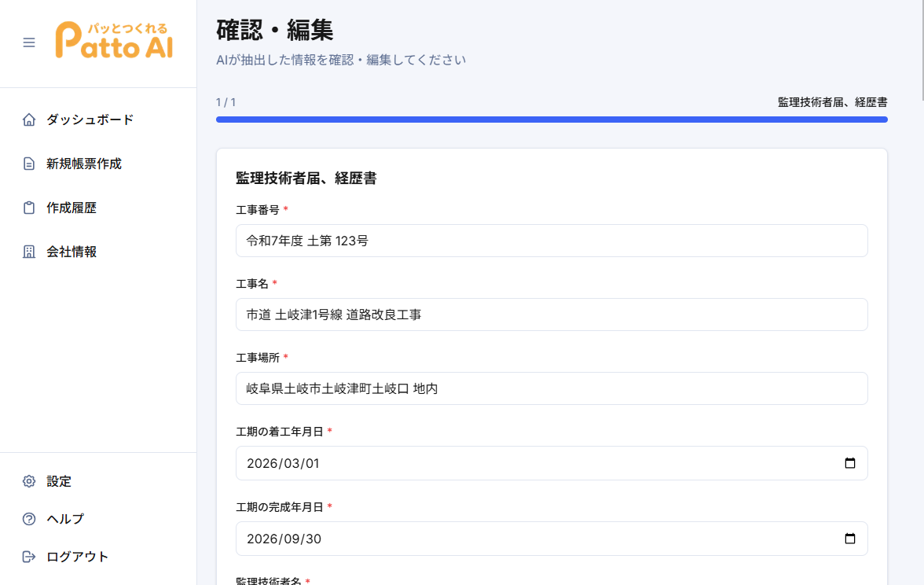Viewport: 924px width, 585px height.
Task: Open the 着工年月日 calendar picker
Action: point(849,463)
